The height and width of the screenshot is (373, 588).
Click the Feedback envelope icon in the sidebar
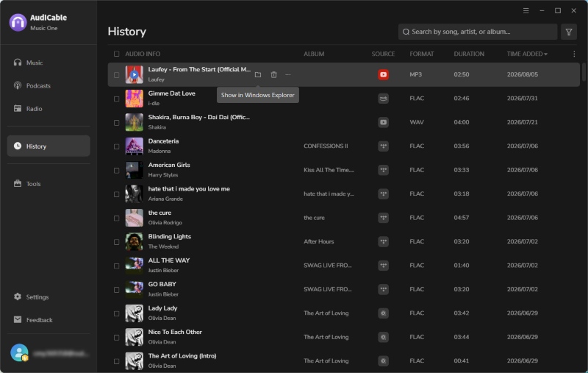point(18,319)
